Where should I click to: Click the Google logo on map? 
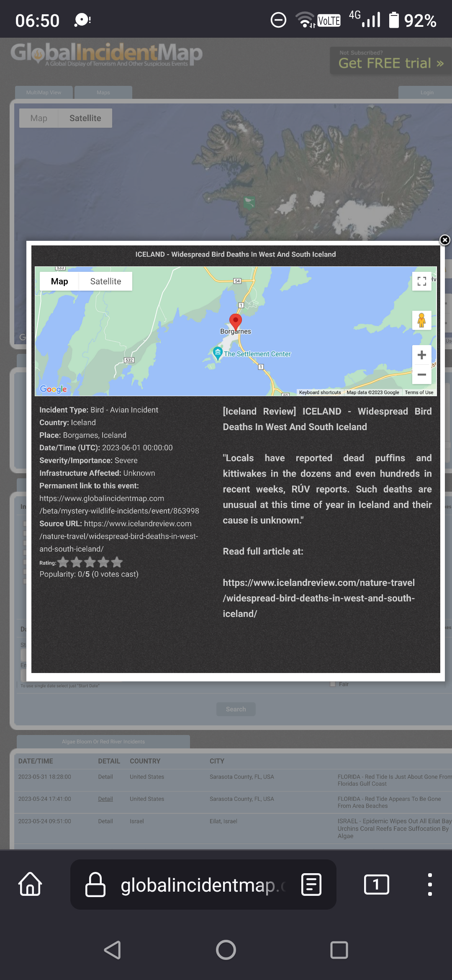(54, 389)
